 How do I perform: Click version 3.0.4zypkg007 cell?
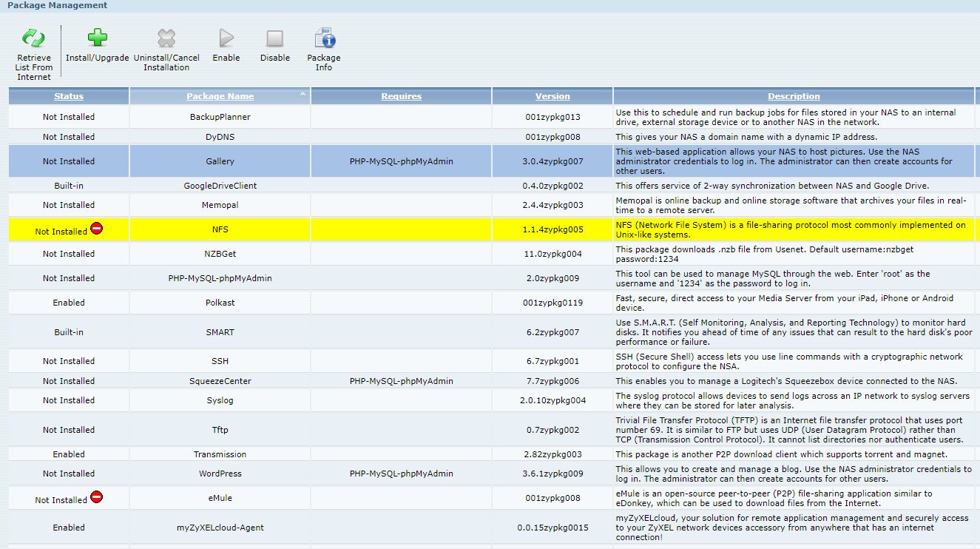[552, 161]
